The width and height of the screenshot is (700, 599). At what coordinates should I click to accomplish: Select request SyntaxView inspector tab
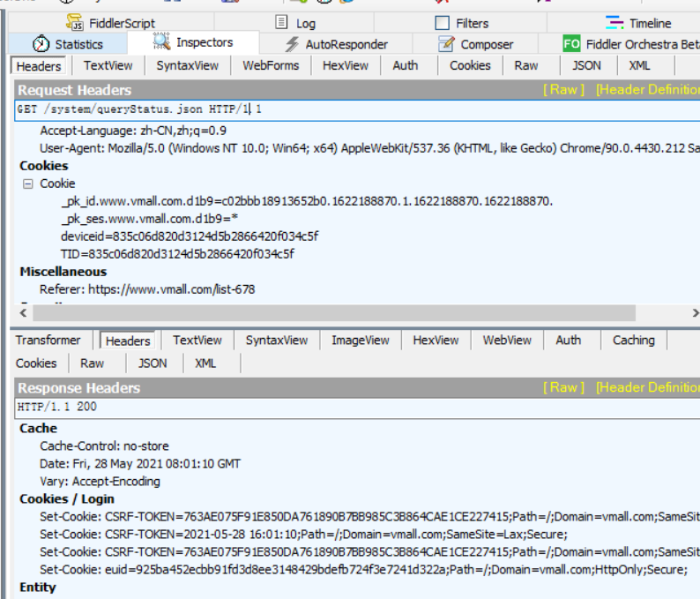[x=188, y=65]
